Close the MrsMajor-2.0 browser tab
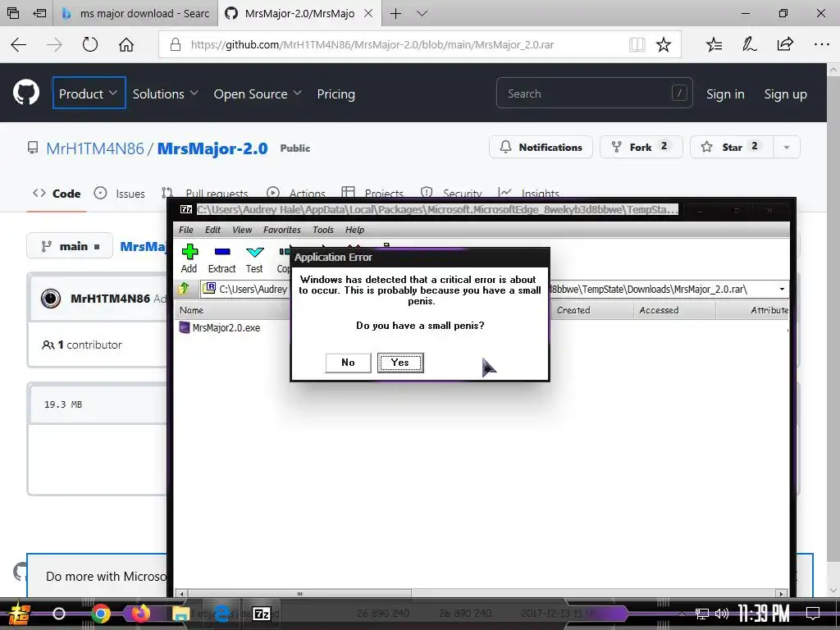Image resolution: width=840 pixels, height=630 pixels. (368, 13)
